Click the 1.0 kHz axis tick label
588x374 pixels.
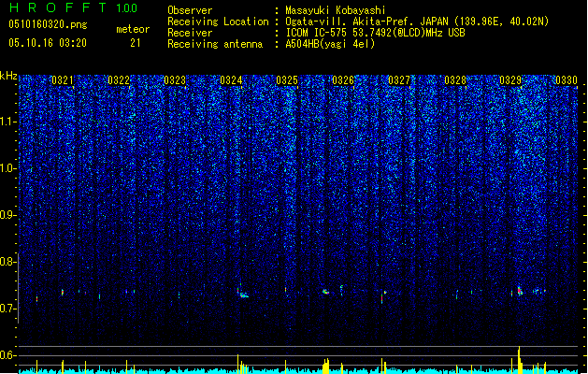tap(7, 168)
